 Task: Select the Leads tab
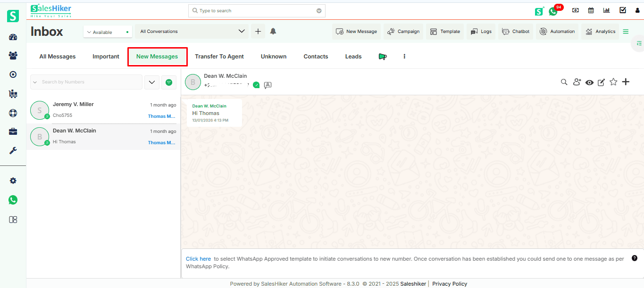tap(353, 57)
